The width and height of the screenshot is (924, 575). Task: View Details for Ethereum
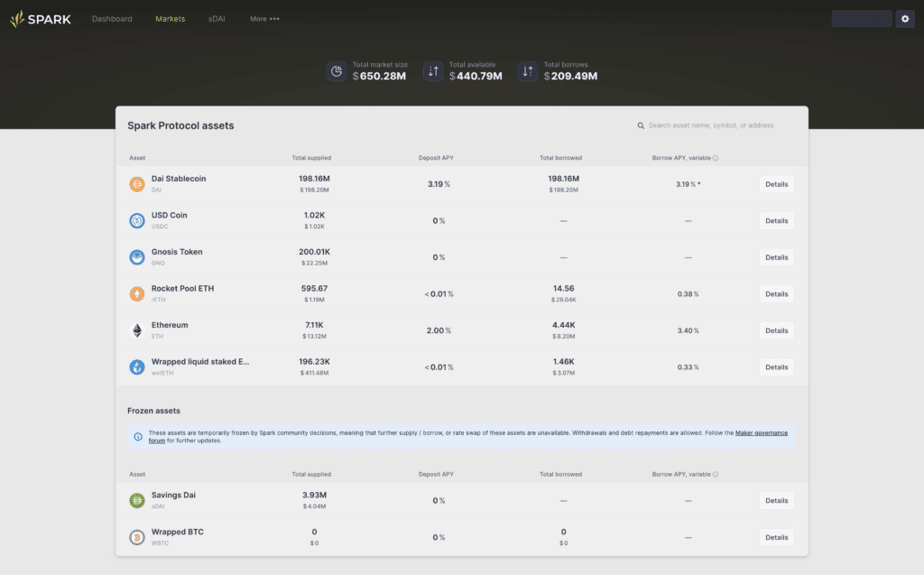pyautogui.click(x=776, y=330)
